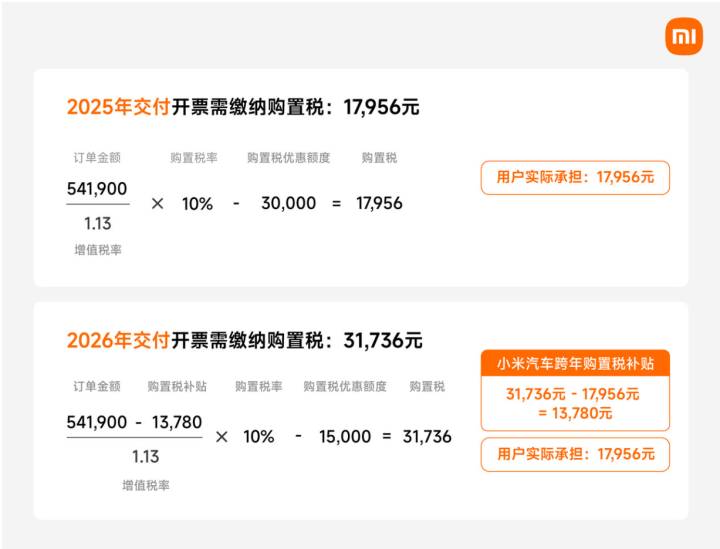Click the 增值税率 label under the 2025 formula
This screenshot has width=720, height=549.
pos(98,250)
